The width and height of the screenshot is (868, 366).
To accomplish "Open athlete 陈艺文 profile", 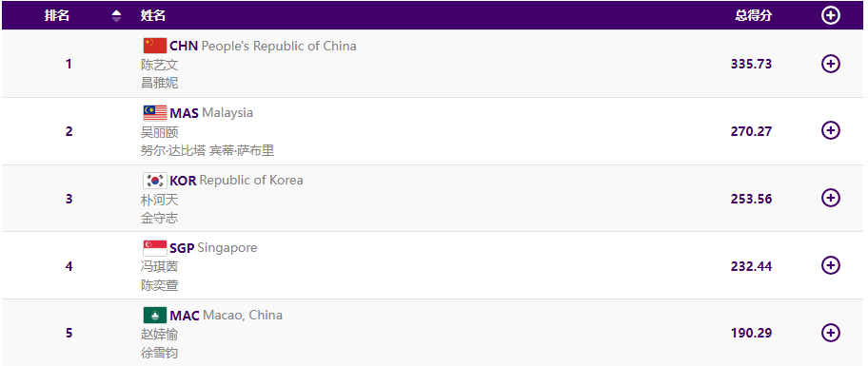I will [x=160, y=65].
